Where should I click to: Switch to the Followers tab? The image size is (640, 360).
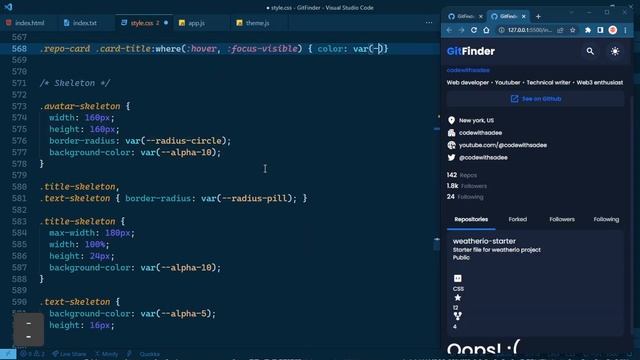tap(562, 220)
